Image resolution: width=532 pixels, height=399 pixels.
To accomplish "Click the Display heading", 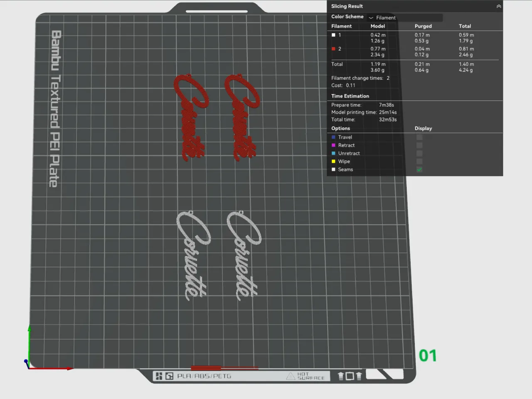I will (423, 128).
